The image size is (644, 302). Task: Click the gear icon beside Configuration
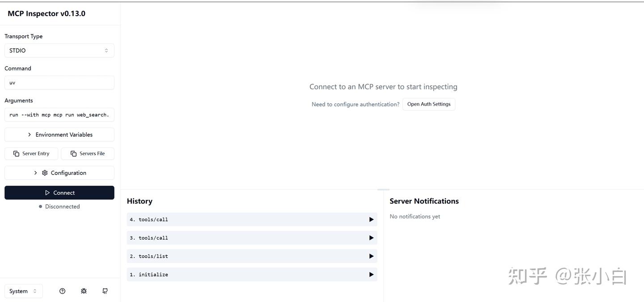(x=45, y=173)
